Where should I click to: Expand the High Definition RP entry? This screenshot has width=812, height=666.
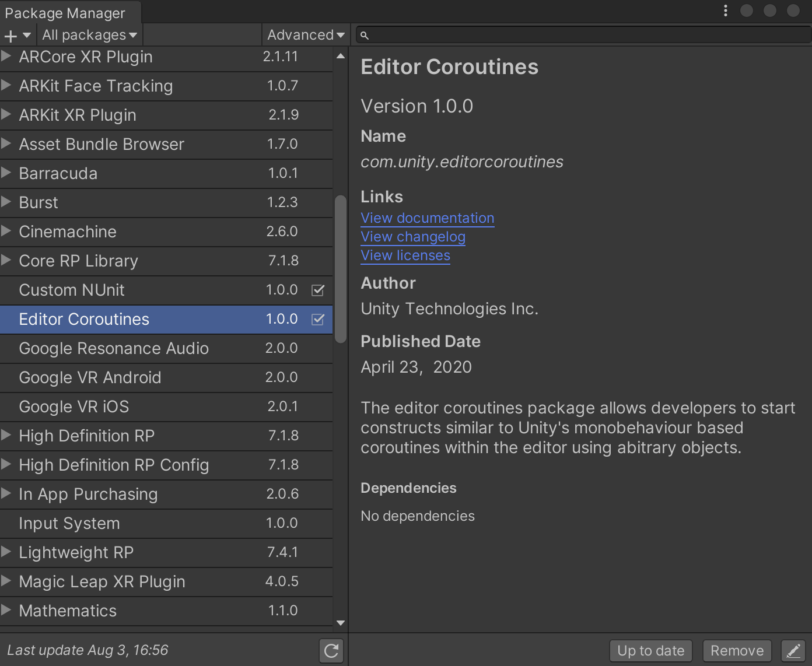click(x=6, y=435)
